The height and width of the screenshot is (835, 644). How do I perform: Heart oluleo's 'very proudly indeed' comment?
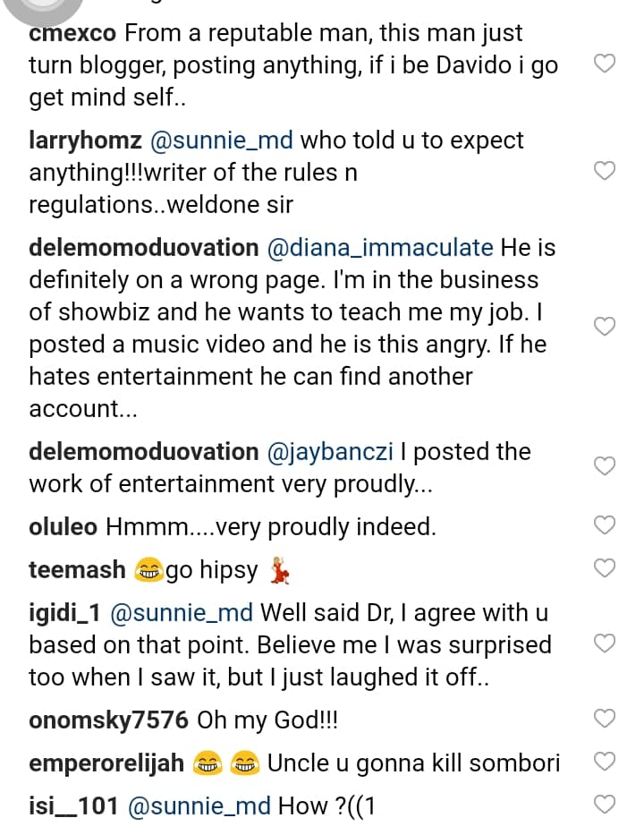click(606, 526)
